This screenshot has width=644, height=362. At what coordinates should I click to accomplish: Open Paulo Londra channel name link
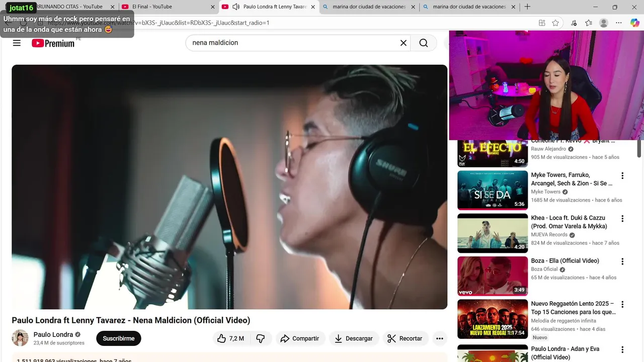click(53, 334)
